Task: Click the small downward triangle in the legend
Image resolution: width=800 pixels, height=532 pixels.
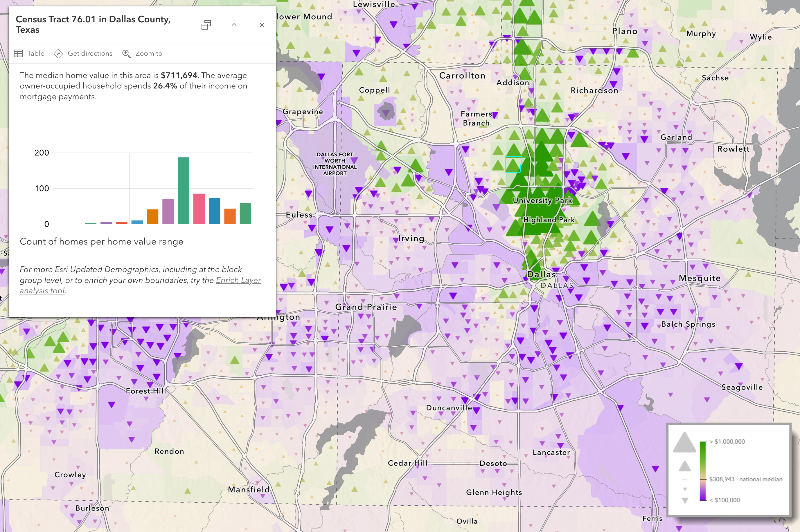Action: [685, 489]
